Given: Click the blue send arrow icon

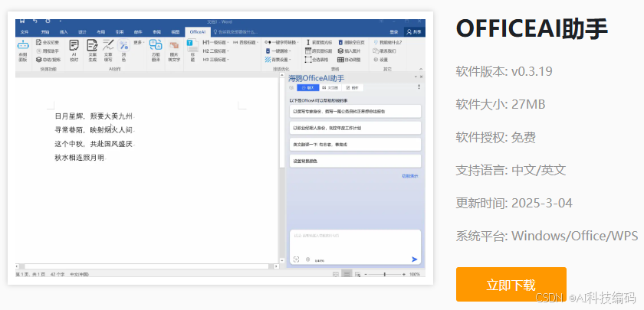Looking at the screenshot, I should pos(415,259).
